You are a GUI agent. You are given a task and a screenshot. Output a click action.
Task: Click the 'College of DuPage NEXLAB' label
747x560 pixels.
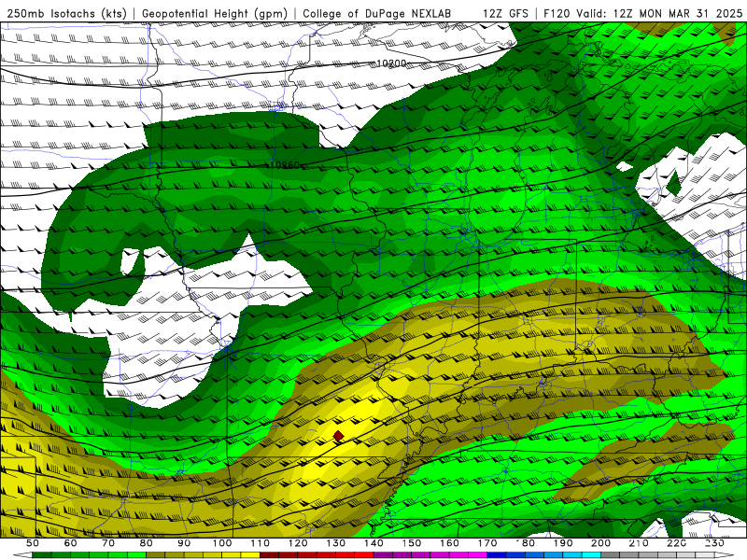[377, 13]
